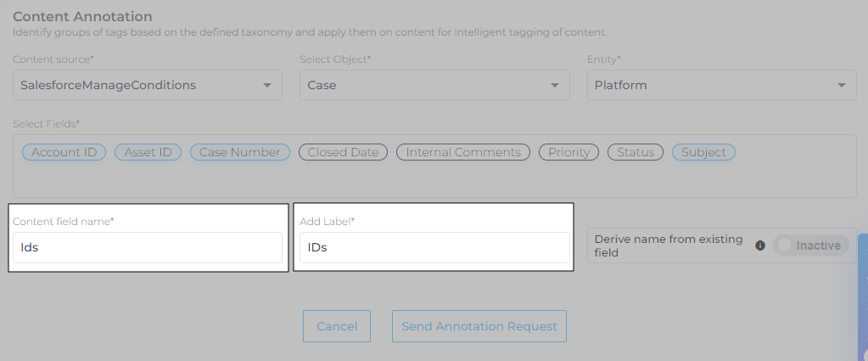Screen dimensions: 868x361
Task: Pick the Status field tag
Action: click(x=636, y=152)
